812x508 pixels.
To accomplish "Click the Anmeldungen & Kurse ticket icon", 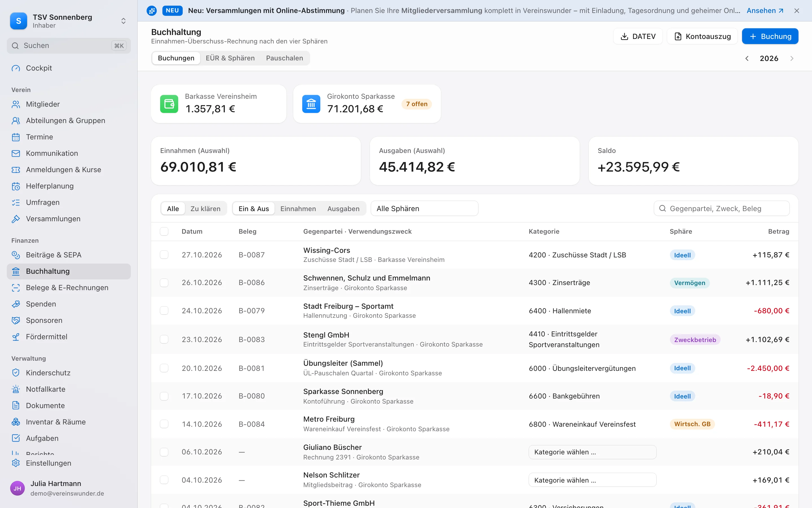I will pyautogui.click(x=16, y=170).
